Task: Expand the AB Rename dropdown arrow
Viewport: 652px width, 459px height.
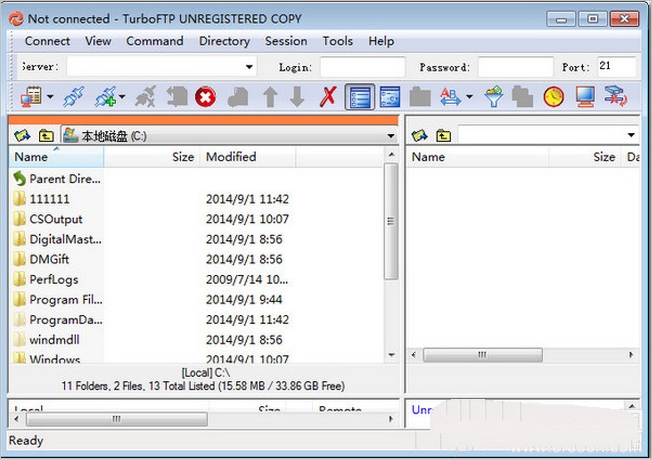Action: point(469,97)
